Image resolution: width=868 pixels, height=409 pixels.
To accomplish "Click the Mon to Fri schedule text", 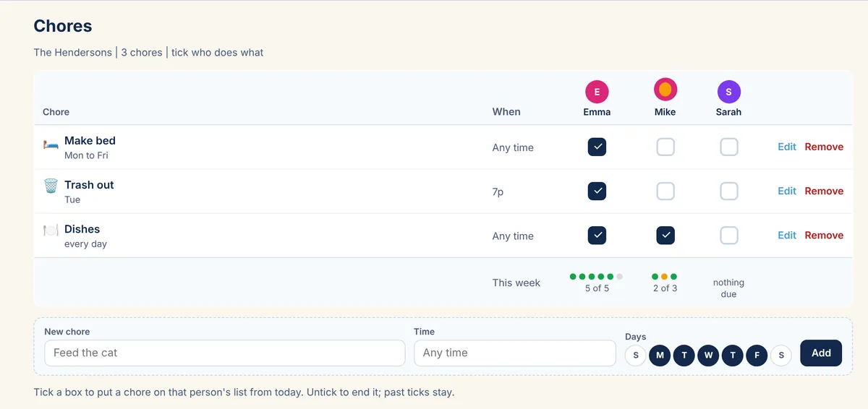I will pos(86,155).
